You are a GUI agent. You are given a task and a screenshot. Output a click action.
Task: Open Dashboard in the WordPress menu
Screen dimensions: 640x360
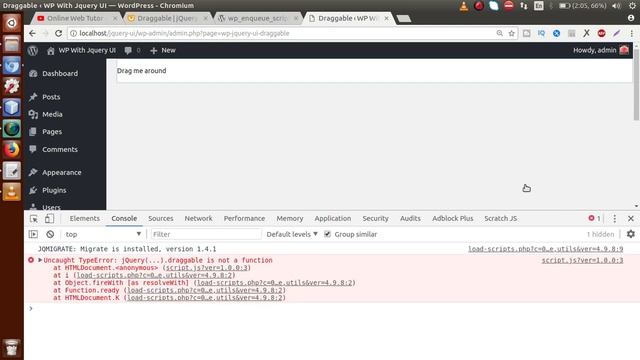point(60,74)
